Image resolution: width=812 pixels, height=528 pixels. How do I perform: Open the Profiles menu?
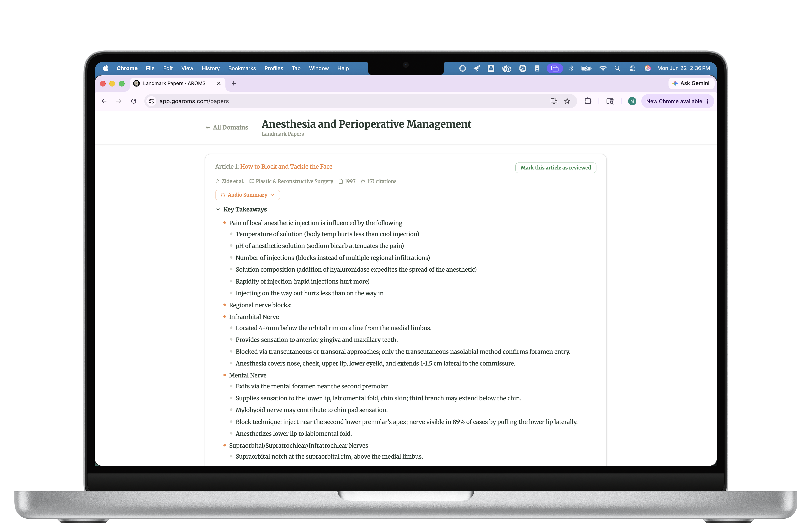pyautogui.click(x=274, y=68)
